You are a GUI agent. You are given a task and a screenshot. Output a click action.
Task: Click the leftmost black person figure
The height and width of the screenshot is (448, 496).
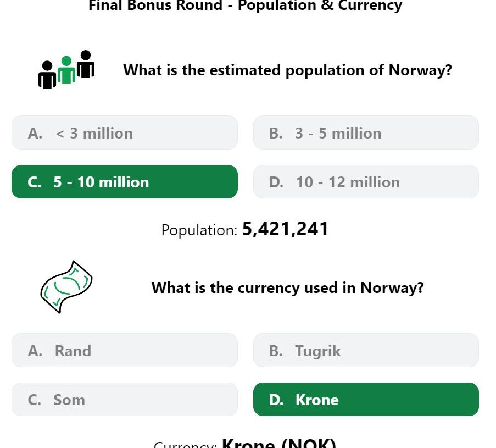tap(47, 75)
